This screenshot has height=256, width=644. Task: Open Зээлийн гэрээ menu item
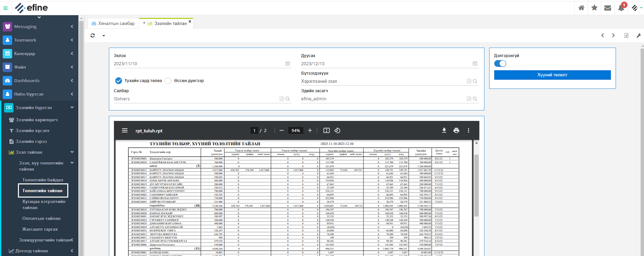(x=31, y=142)
